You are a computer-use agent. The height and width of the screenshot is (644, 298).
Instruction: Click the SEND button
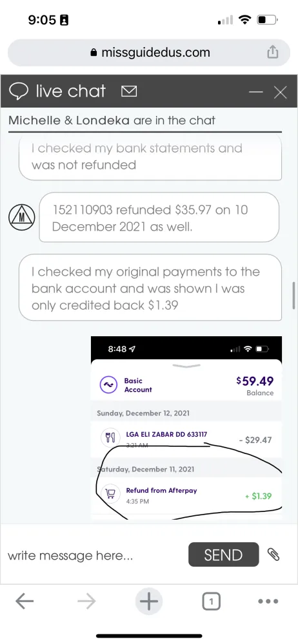(x=223, y=554)
